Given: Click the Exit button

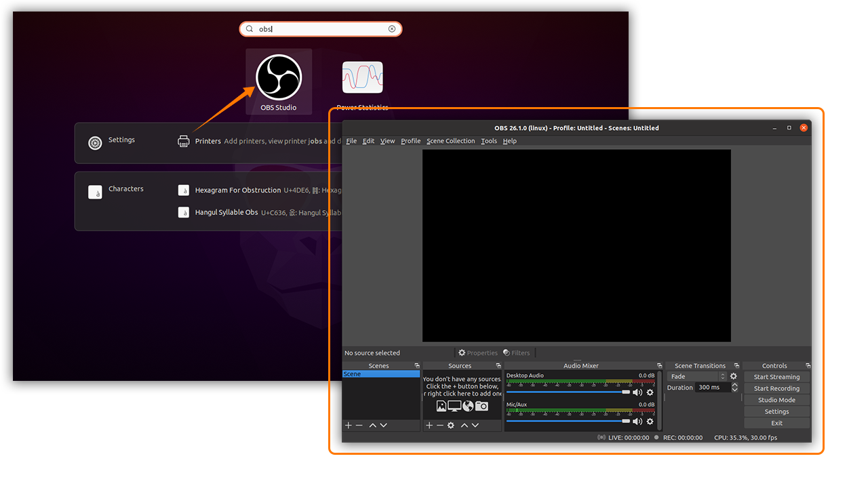Looking at the screenshot, I should (777, 423).
